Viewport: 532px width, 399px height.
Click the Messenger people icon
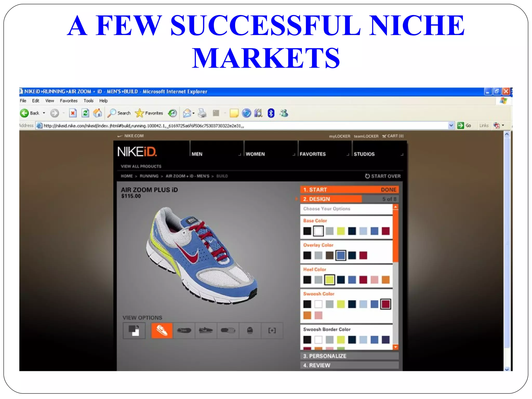(284, 113)
